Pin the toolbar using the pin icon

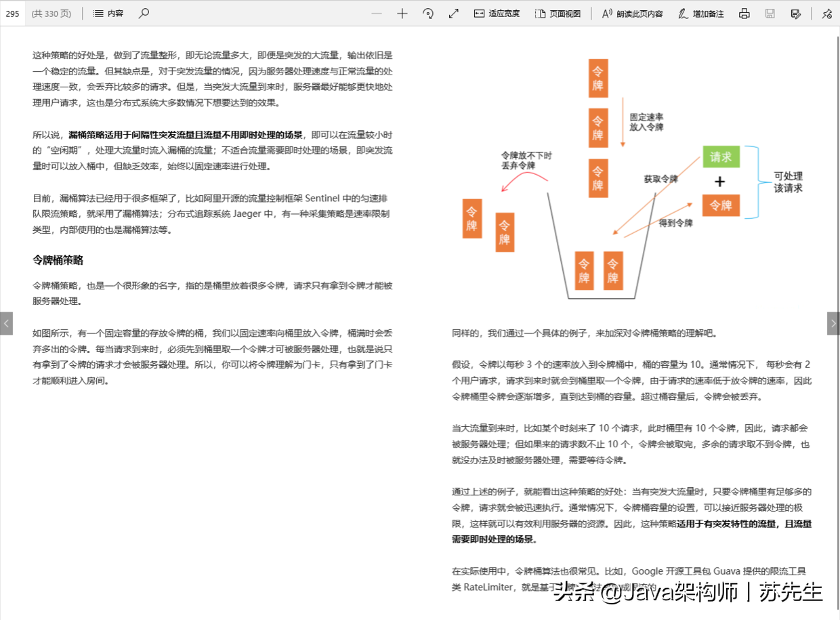pyautogui.click(x=826, y=14)
